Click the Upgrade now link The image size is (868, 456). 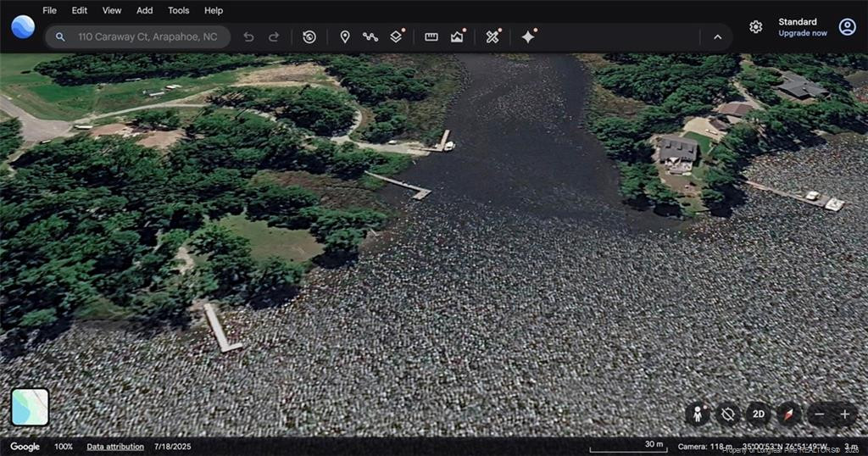coord(802,33)
